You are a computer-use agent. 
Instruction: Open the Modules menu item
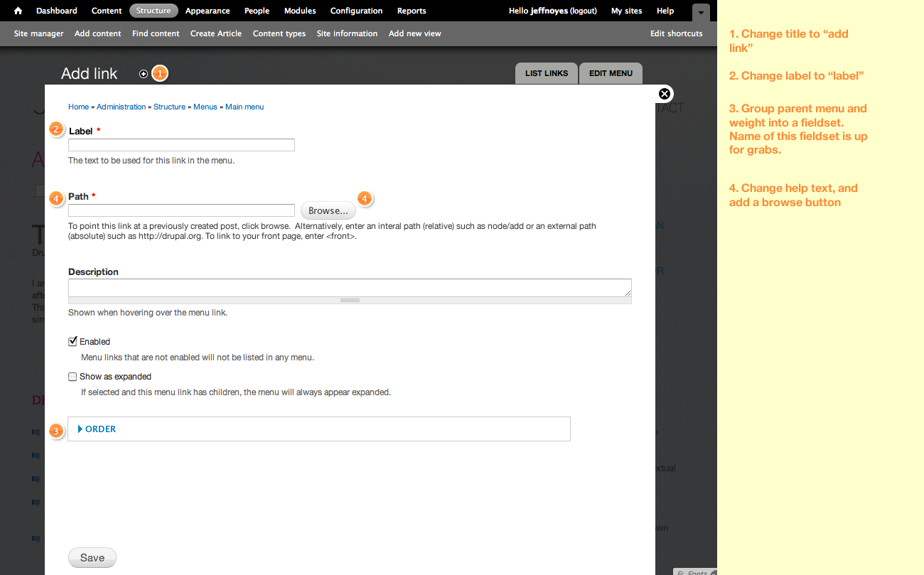pyautogui.click(x=300, y=11)
